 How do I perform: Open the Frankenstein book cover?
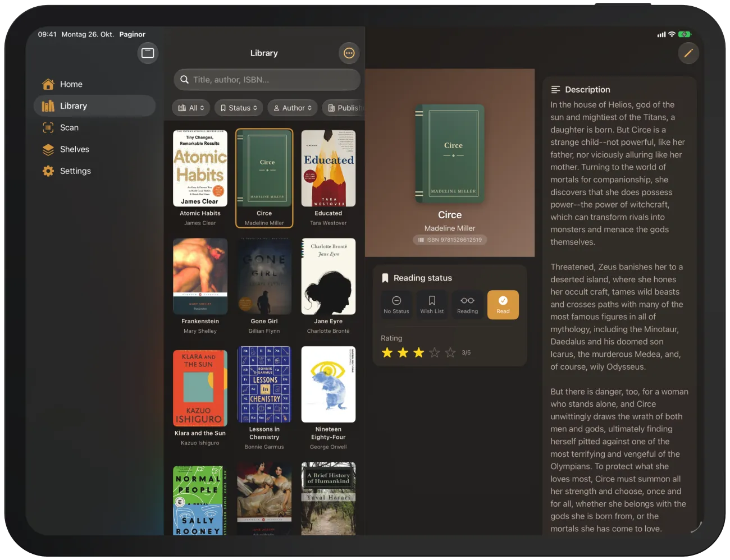click(x=200, y=277)
